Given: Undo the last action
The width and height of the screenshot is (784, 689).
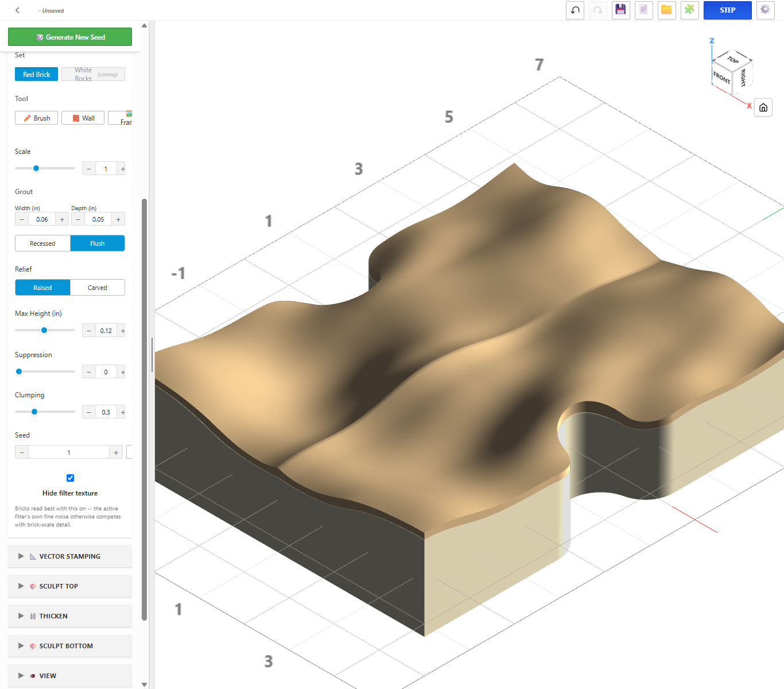Looking at the screenshot, I should click(575, 10).
